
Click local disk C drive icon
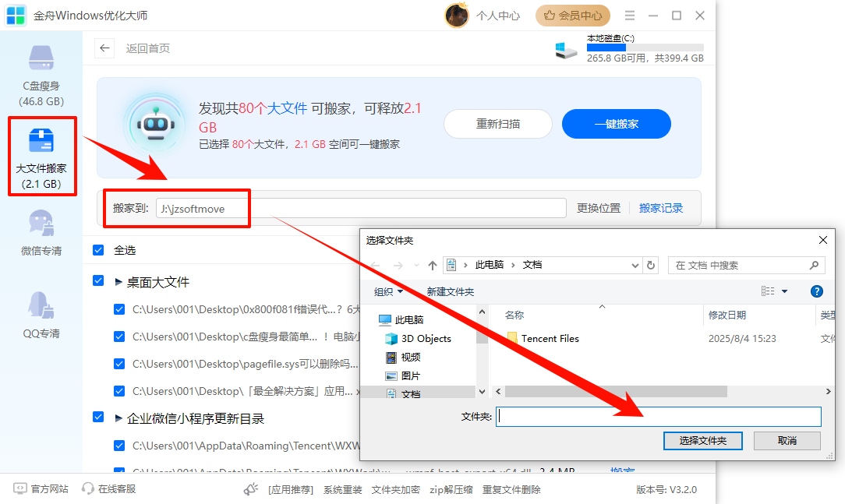[567, 51]
